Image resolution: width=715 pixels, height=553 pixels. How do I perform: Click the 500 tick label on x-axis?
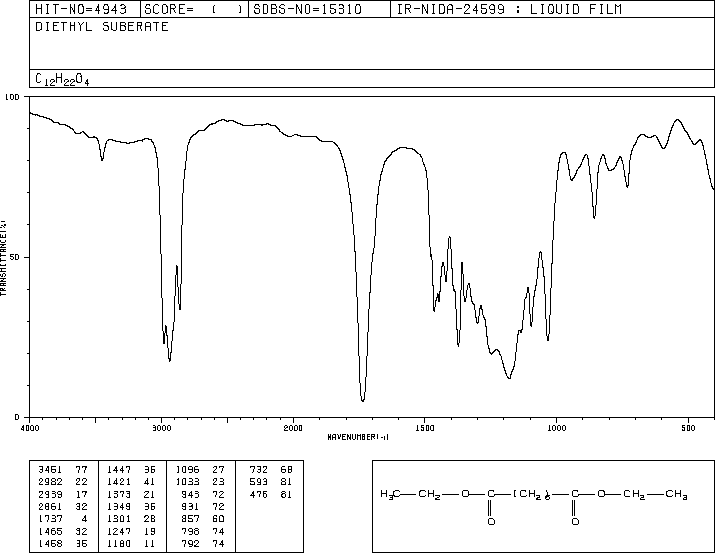pyautogui.click(x=689, y=428)
